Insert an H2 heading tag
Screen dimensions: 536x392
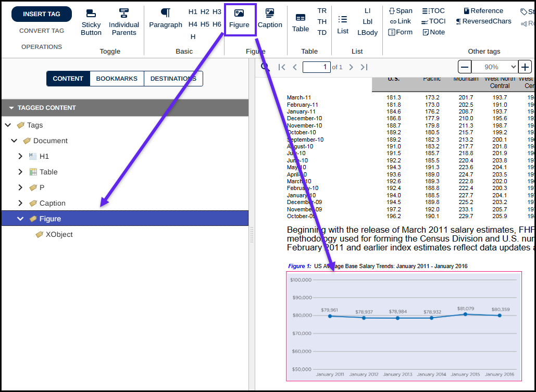tap(205, 12)
